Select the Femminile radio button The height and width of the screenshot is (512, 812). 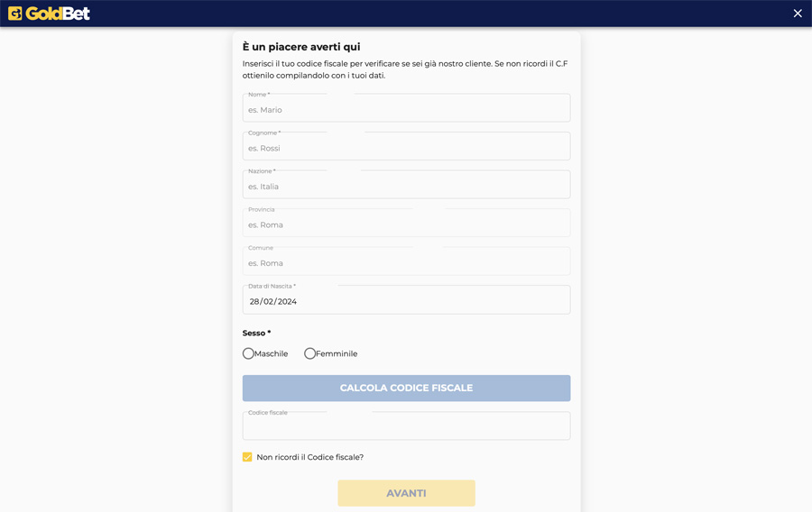[309, 353]
